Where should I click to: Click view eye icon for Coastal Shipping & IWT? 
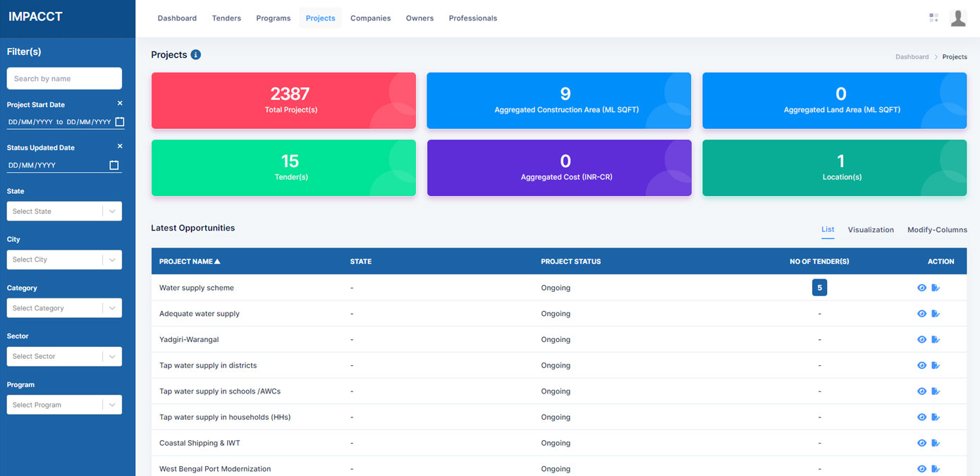point(921,443)
